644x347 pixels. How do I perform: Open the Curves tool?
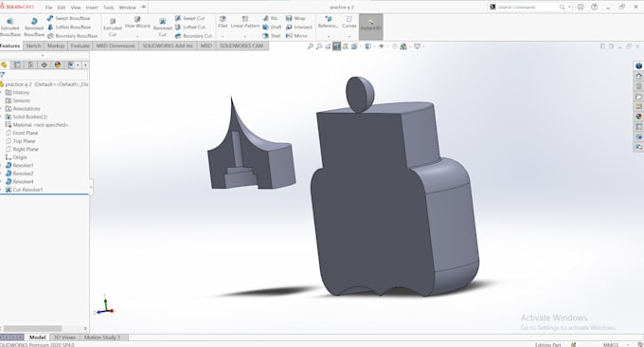(349, 22)
